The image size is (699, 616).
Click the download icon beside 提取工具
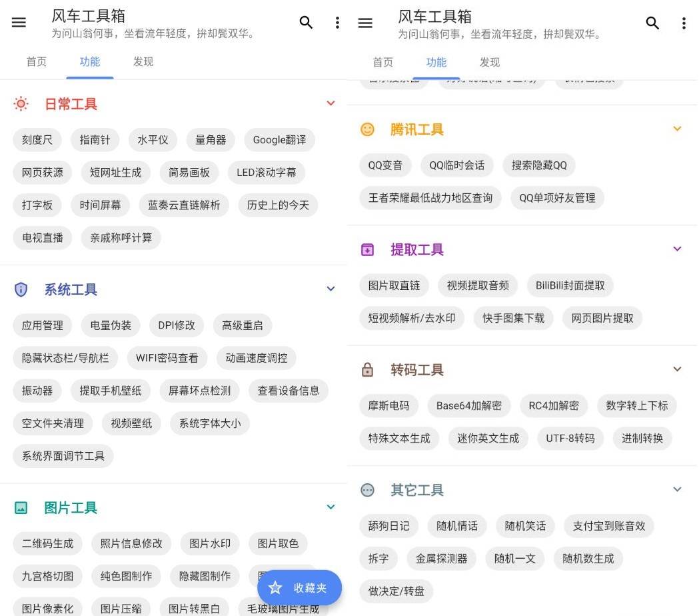(x=366, y=249)
